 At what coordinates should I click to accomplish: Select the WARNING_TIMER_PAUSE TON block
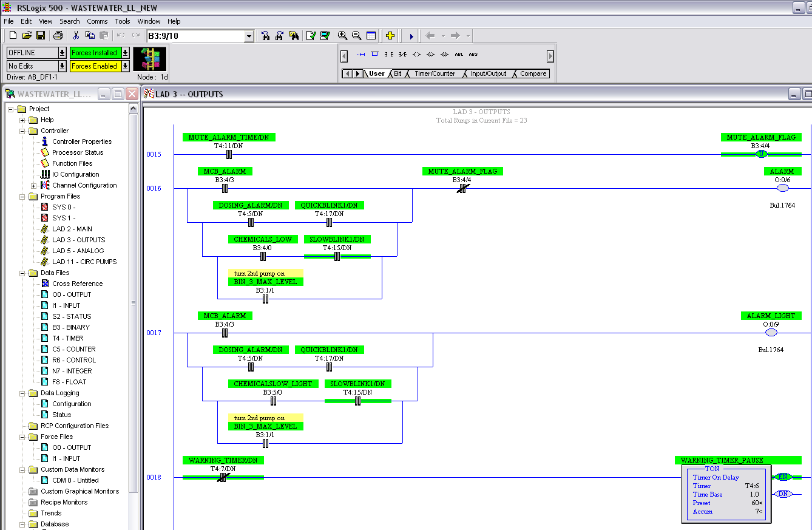coord(726,494)
